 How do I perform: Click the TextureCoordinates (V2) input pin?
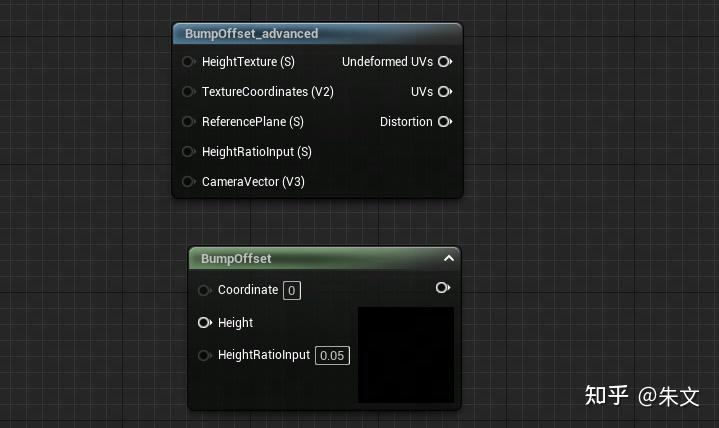click(188, 92)
